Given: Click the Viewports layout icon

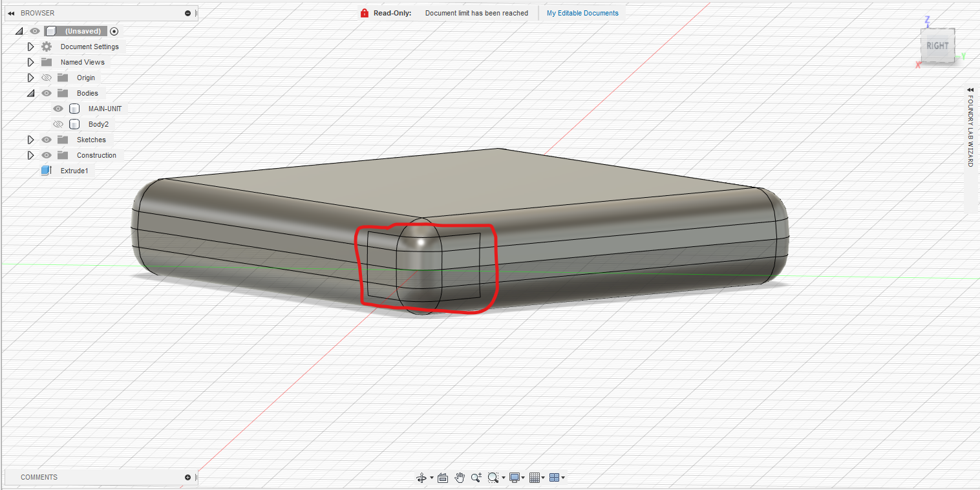Looking at the screenshot, I should (554, 477).
